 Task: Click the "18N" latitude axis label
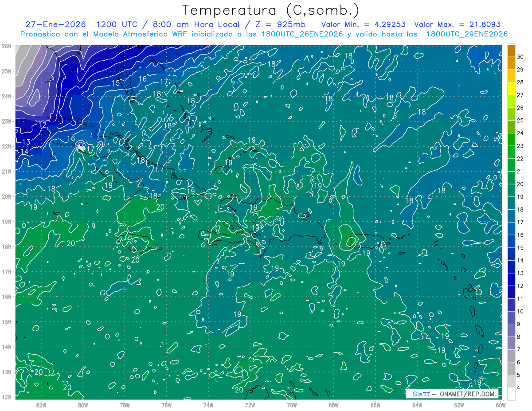point(7,247)
